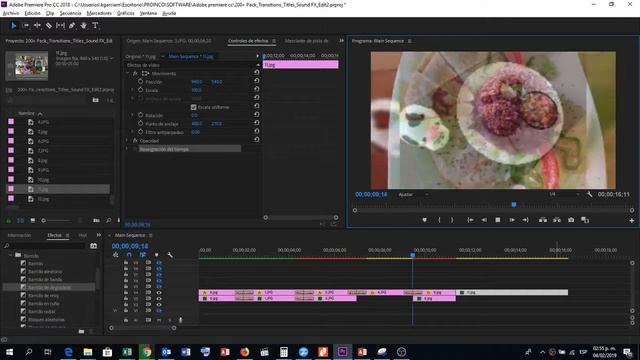640x360 pixels.
Task: Toggle animation stopwatch for Rotación
Action: click(x=140, y=115)
